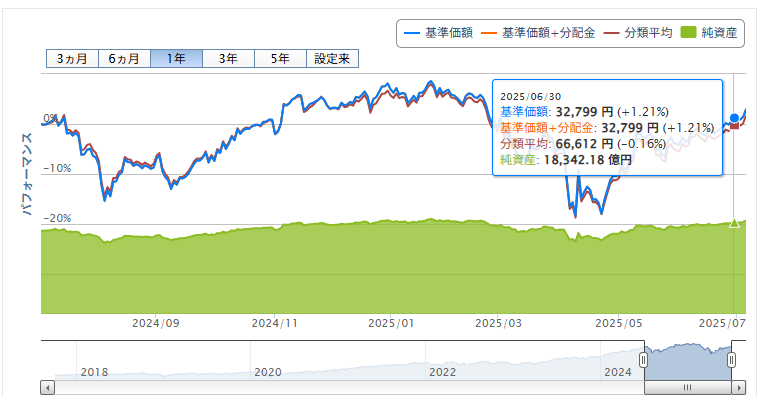Viewport: 766px width, 397px height.
Task: Click the scrollbar left arrow button
Action: [47, 388]
